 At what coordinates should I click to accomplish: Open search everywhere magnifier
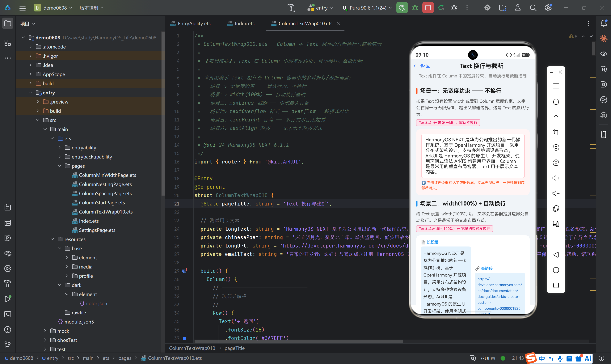pyautogui.click(x=533, y=8)
